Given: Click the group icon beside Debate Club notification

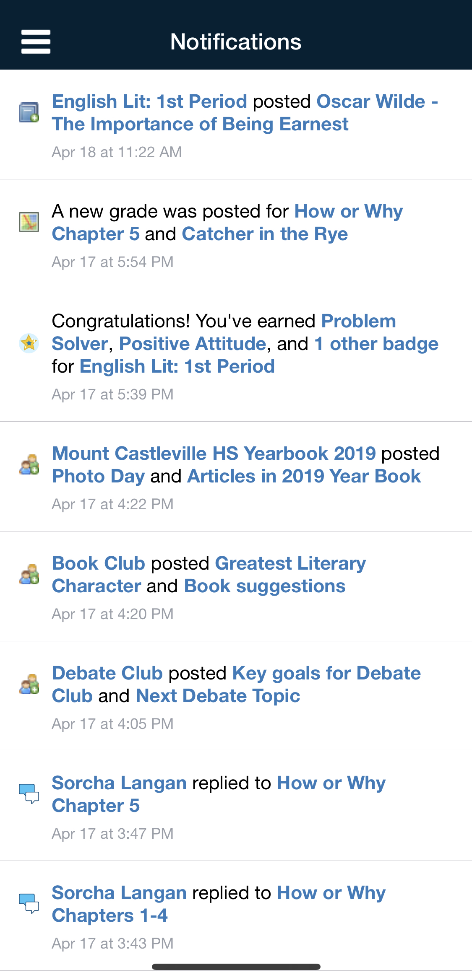Looking at the screenshot, I should pyautogui.click(x=29, y=684).
